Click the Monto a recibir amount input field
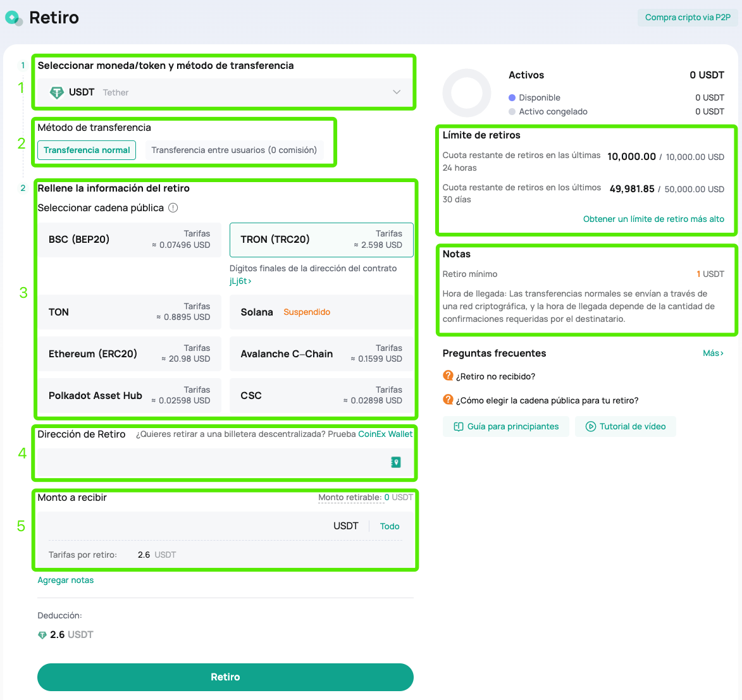The width and height of the screenshot is (742, 700). click(x=189, y=526)
